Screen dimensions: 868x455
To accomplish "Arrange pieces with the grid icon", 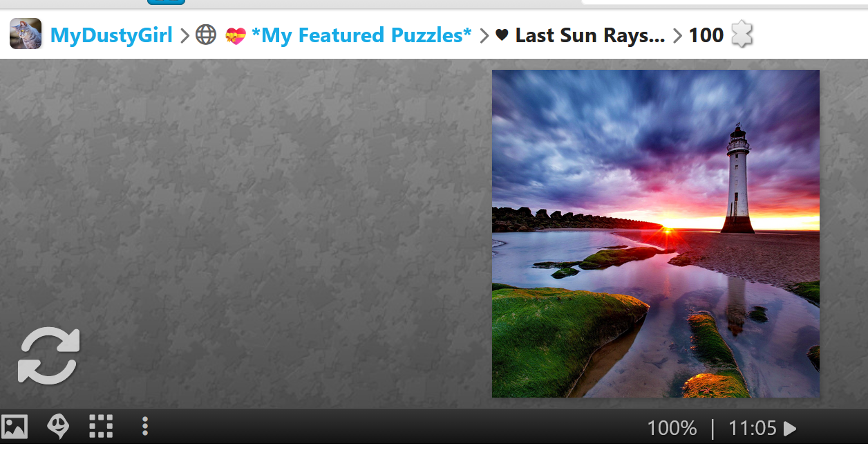I will [x=101, y=427].
